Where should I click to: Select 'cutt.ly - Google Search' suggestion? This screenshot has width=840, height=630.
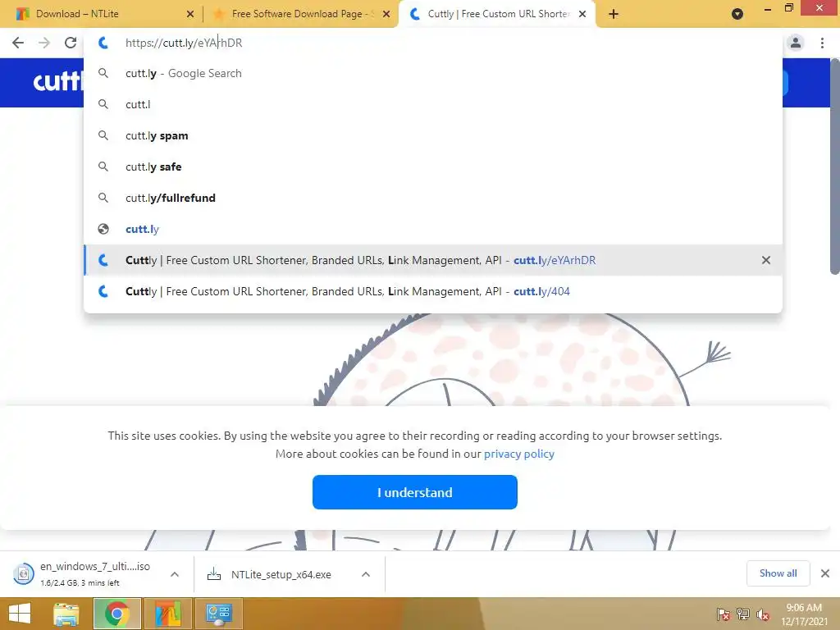pos(433,73)
